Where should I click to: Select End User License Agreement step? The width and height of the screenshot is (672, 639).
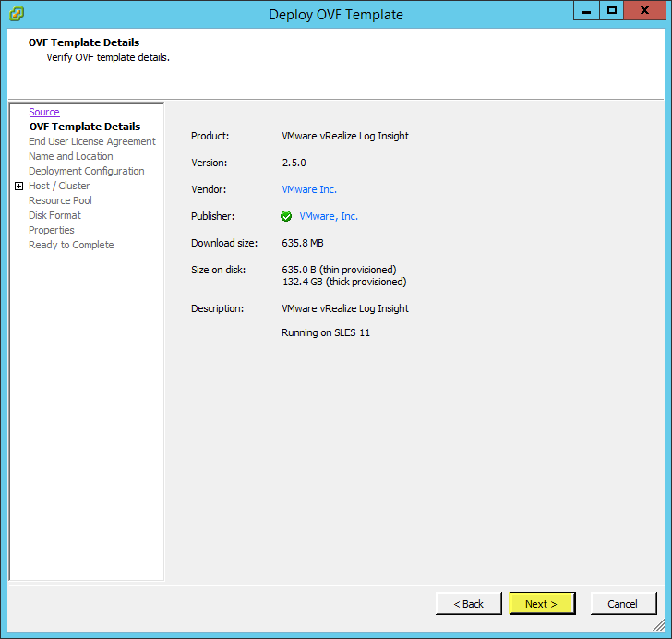coord(92,141)
